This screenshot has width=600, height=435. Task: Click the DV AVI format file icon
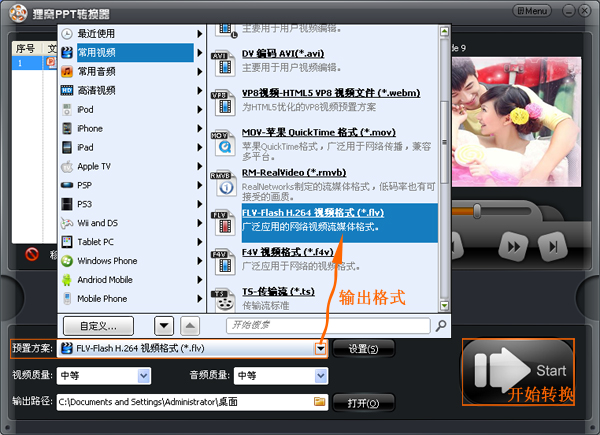click(223, 64)
